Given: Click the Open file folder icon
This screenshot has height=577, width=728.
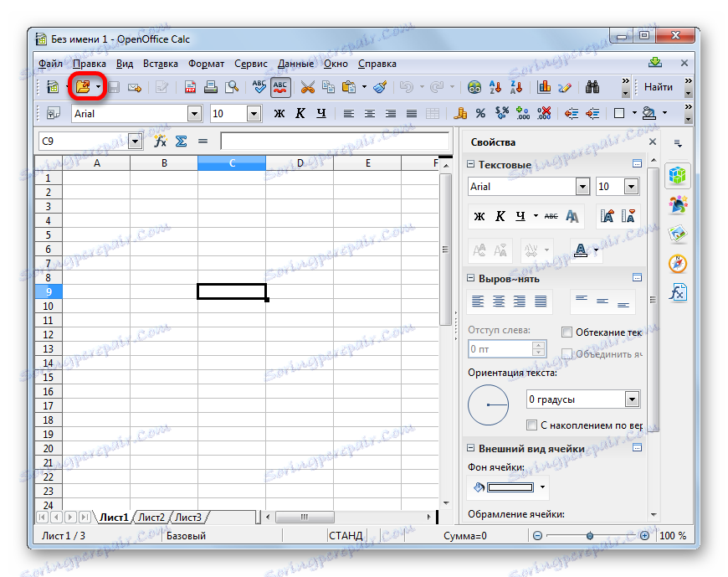Looking at the screenshot, I should click(83, 87).
